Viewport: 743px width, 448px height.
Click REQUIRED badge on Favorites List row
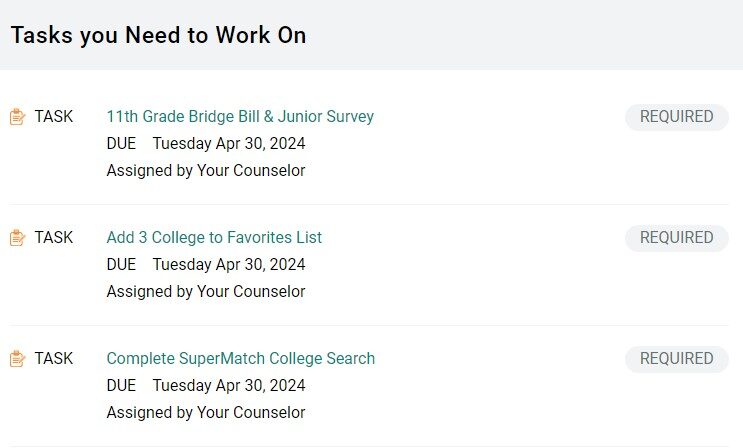677,238
